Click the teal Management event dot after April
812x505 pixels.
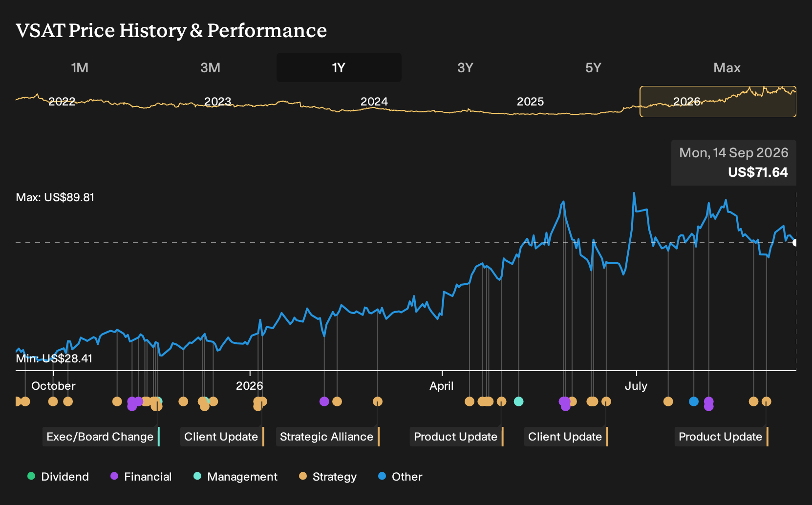519,401
